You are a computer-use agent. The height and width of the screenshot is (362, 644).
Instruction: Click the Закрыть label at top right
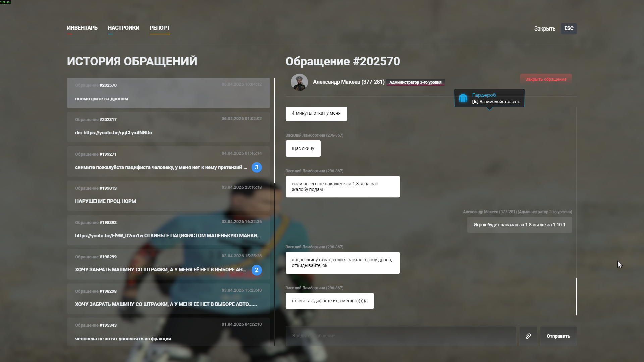(x=545, y=29)
